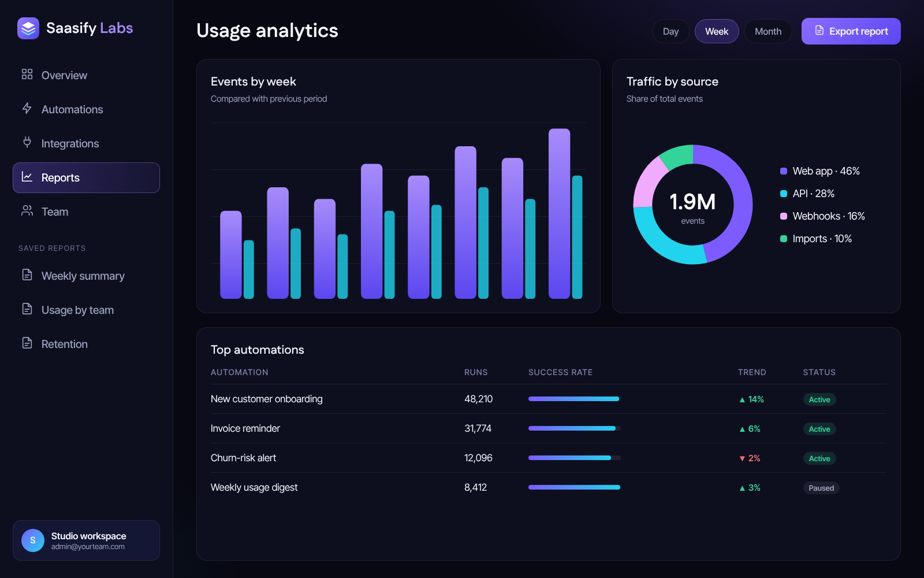Click the Invoice reminder automation name
This screenshot has height=578, width=924.
point(245,428)
